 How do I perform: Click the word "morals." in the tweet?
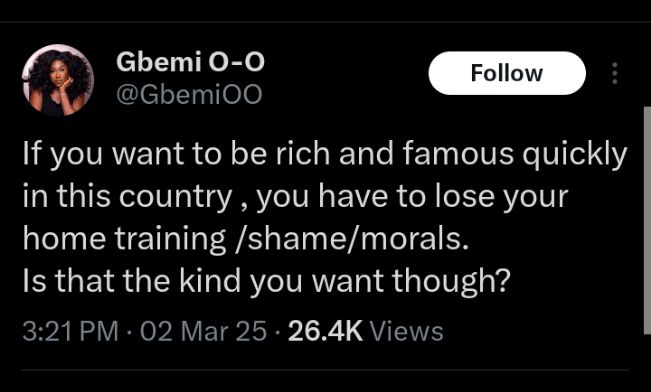click(x=415, y=240)
